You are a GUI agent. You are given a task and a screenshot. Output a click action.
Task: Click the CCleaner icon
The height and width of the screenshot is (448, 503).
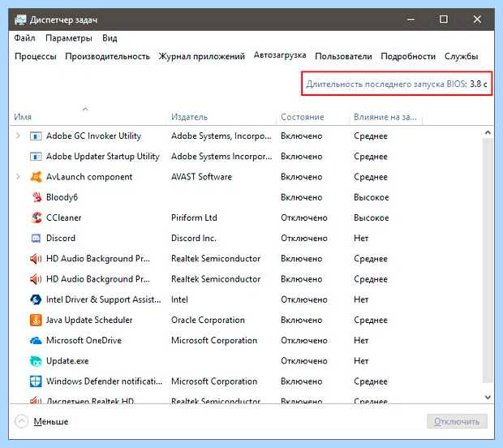tap(37, 218)
